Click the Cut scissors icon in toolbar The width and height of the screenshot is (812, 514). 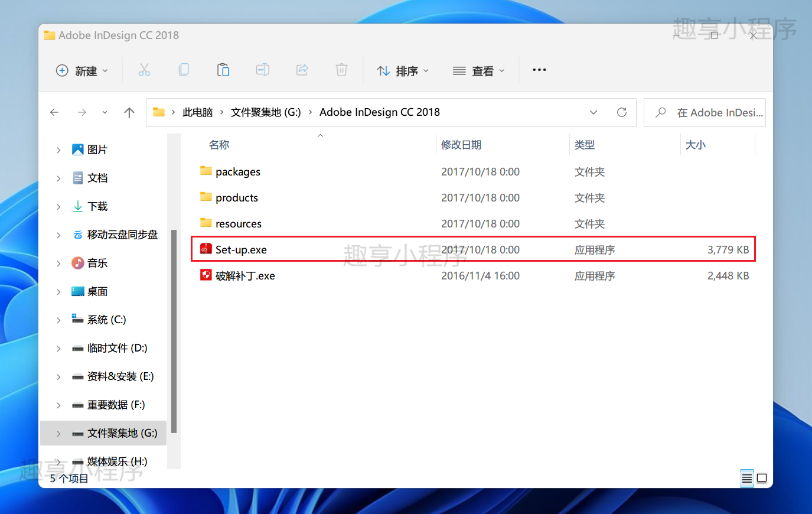pyautogui.click(x=144, y=70)
